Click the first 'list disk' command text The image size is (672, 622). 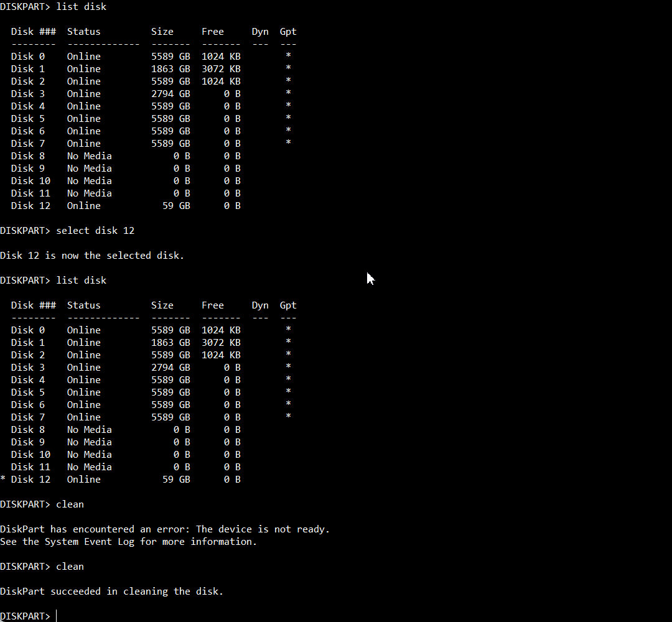point(82,7)
